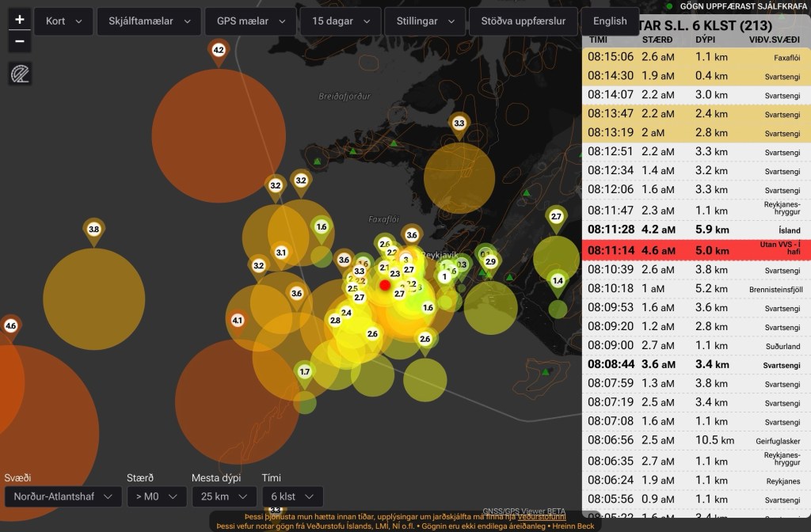This screenshot has width=811, height=532.
Task: Select the 4.2 magnitude map marker
Action: coord(219,51)
